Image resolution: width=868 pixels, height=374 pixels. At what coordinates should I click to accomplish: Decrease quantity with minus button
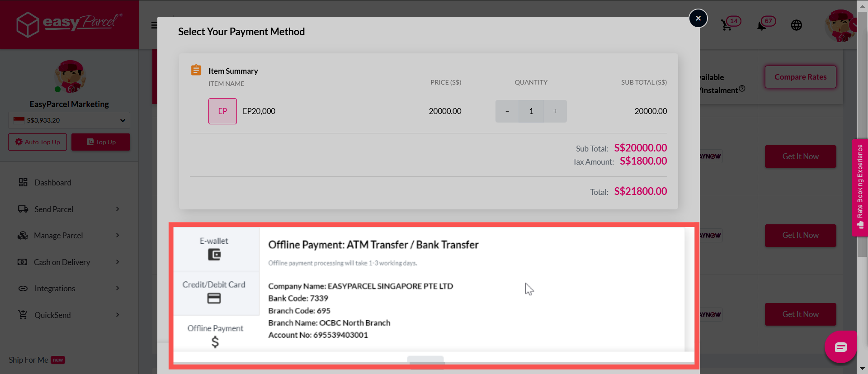click(x=507, y=111)
